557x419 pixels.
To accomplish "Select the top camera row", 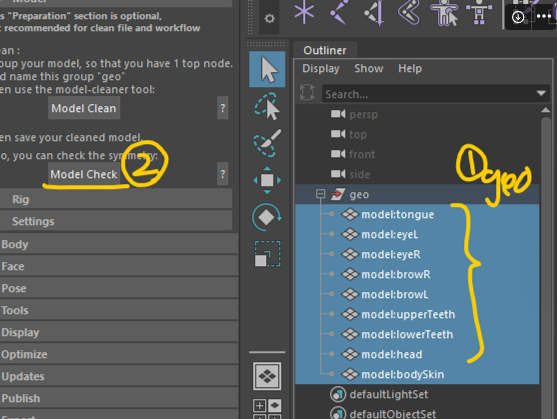I will 417,134.
